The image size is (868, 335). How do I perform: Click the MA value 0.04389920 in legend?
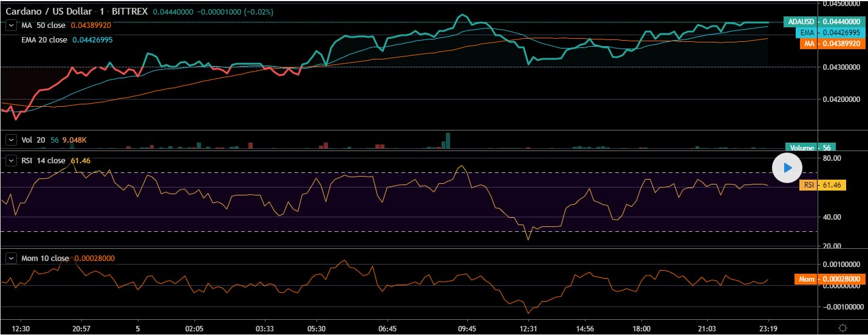click(91, 25)
